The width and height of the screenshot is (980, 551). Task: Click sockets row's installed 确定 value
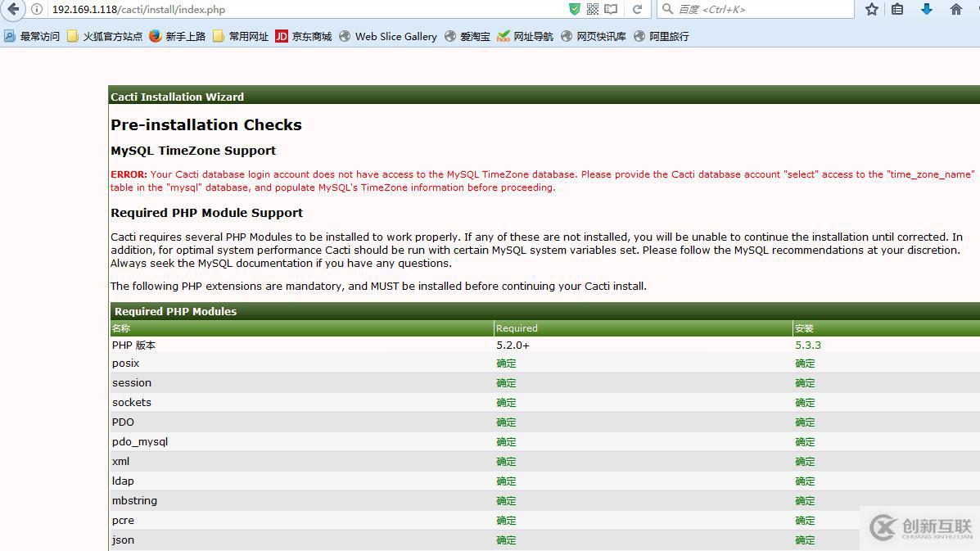(x=805, y=402)
